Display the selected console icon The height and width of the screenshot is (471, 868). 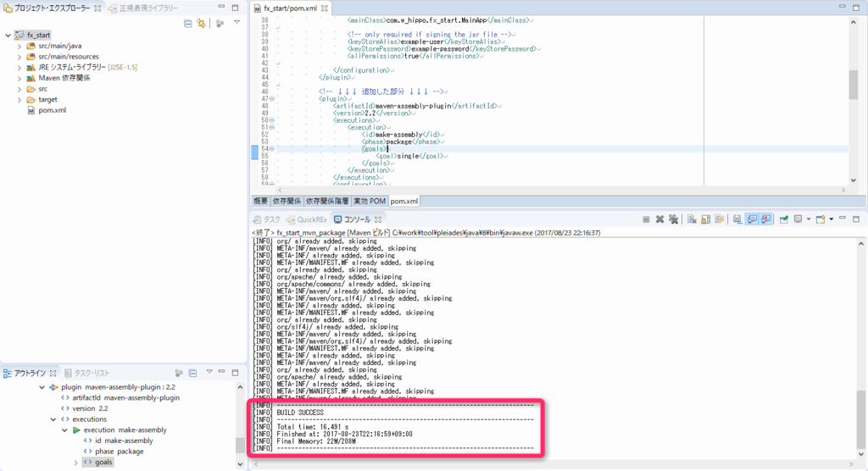pos(798,219)
